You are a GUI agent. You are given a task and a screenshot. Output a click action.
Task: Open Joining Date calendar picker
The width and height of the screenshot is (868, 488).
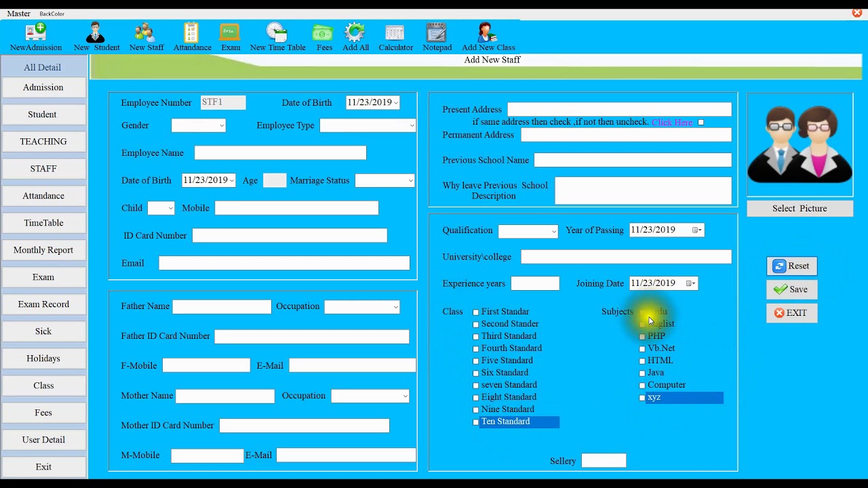click(690, 283)
